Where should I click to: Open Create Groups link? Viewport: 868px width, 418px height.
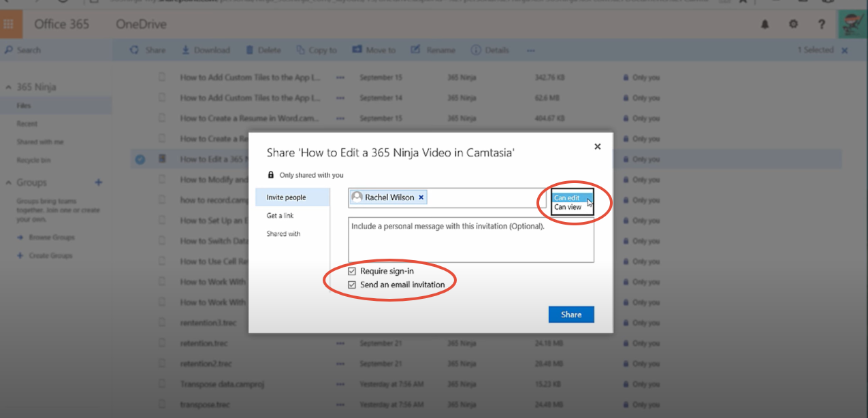(x=45, y=256)
